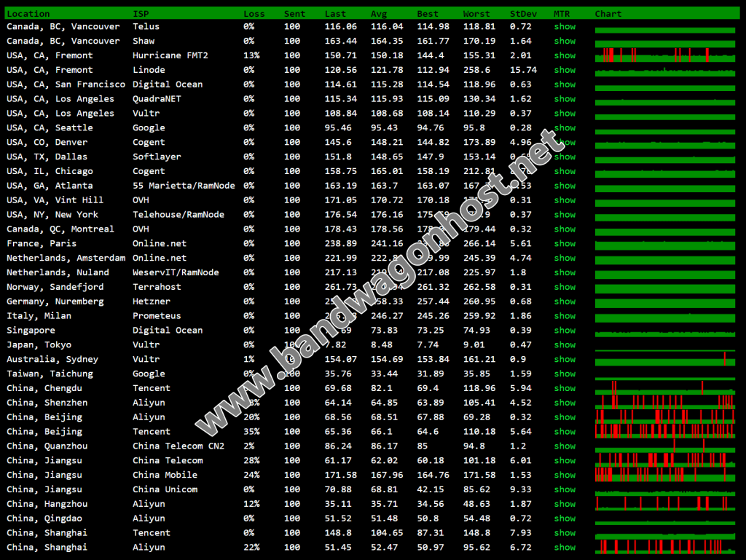746x560 pixels.
Task: Click the chart for Australia, Sydney row
Action: point(665,359)
